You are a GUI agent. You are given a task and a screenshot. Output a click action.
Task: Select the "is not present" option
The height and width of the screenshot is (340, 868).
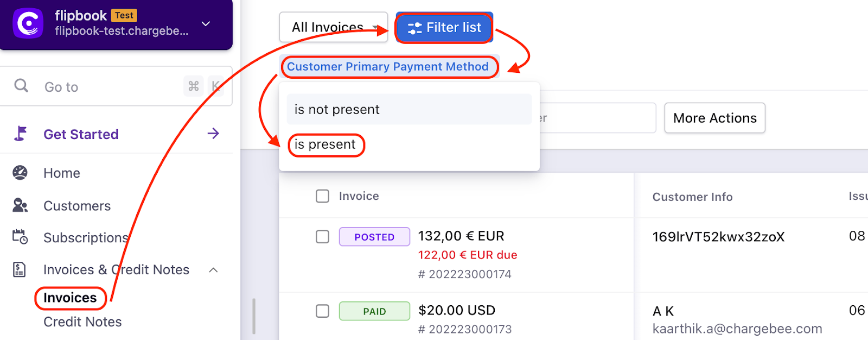pos(337,110)
